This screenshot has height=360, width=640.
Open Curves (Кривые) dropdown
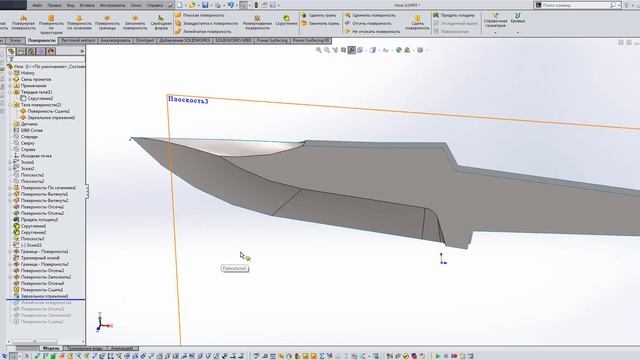coord(518,23)
